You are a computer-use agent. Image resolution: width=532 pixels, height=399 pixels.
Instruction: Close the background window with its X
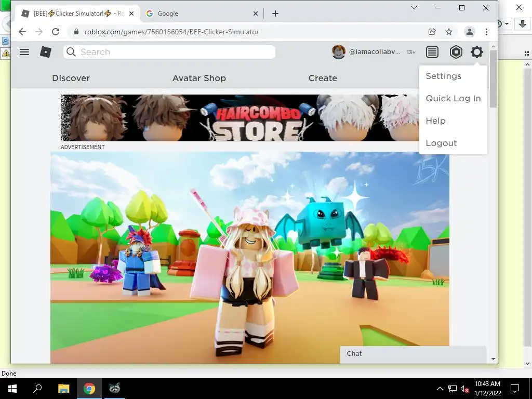pyautogui.click(x=519, y=7)
